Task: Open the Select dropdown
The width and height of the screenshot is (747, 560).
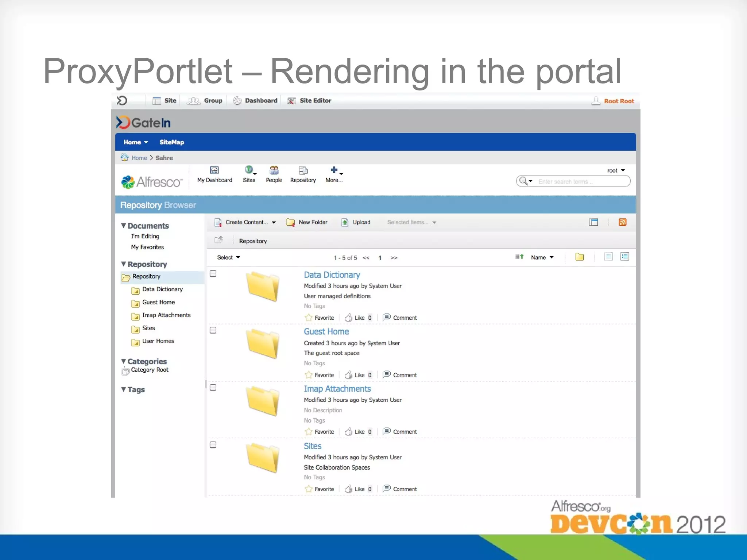Action: (x=228, y=257)
